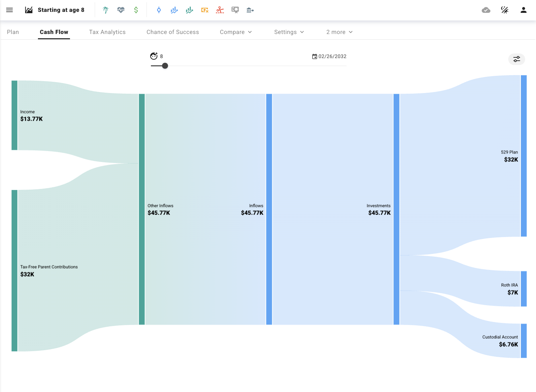The width and height of the screenshot is (536, 392).
Task: Switch to the Tax Analytics tab
Action: (107, 32)
